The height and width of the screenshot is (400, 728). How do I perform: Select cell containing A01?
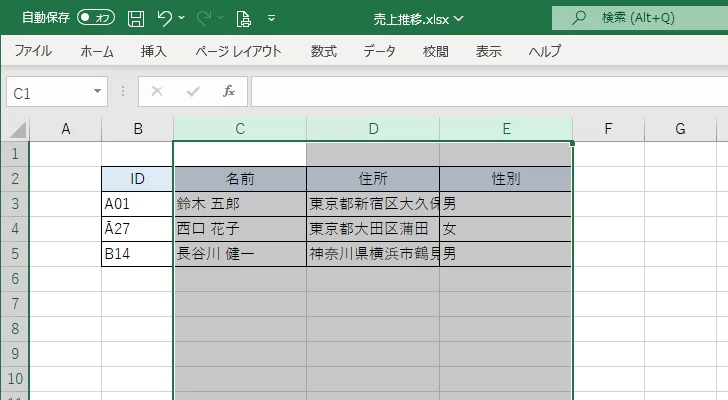click(x=137, y=204)
